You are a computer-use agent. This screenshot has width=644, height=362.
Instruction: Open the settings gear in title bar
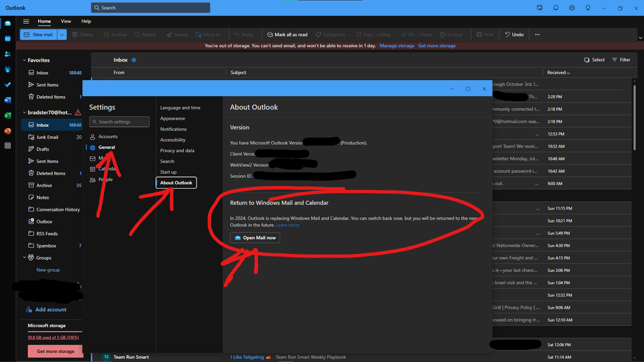pos(572,8)
